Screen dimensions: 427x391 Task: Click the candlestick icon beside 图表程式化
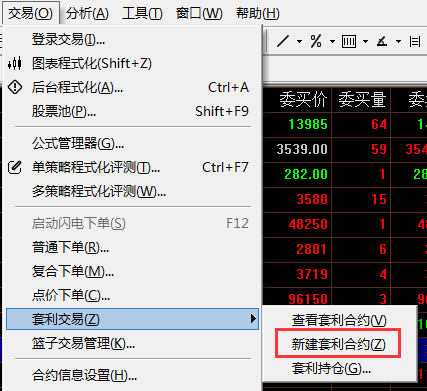point(15,63)
